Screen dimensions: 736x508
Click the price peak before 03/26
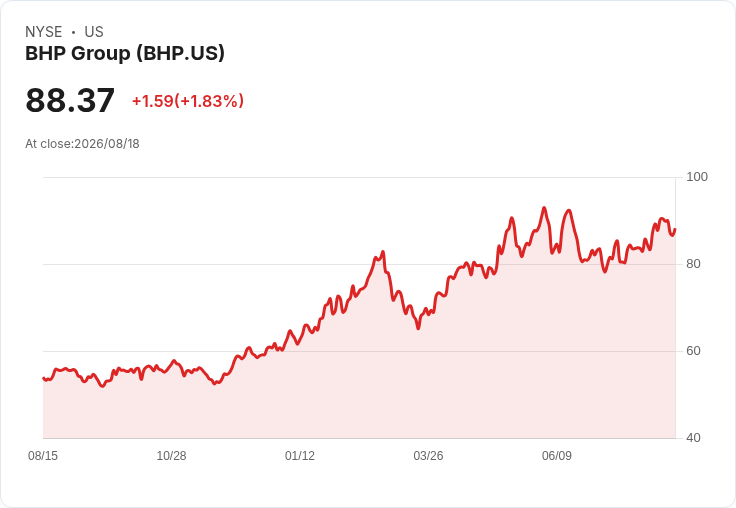click(x=383, y=252)
